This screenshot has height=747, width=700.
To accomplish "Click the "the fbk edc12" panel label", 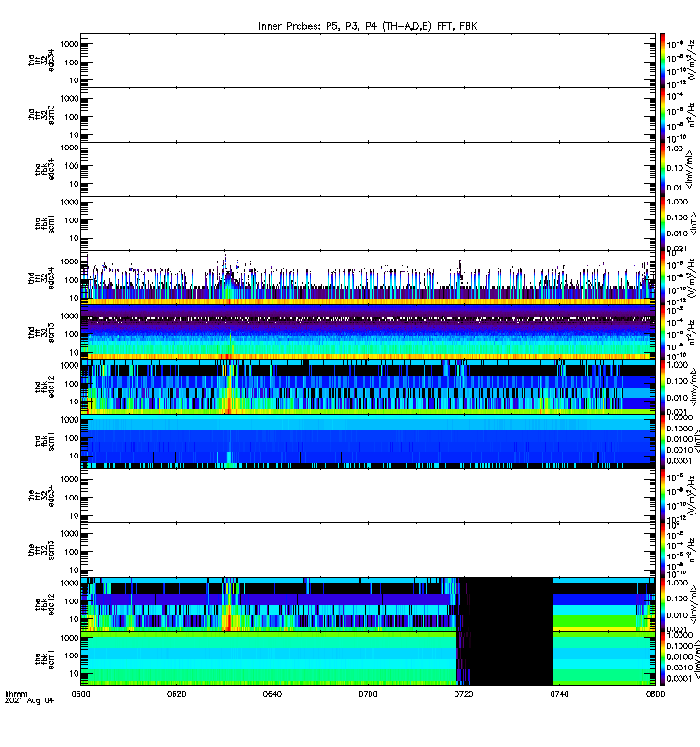I will pyautogui.click(x=45, y=604).
